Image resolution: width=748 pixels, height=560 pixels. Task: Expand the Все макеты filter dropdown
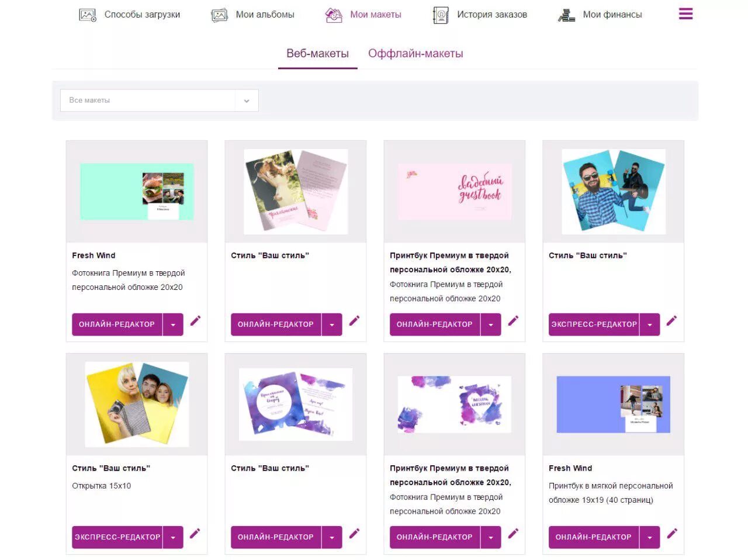pos(159,101)
